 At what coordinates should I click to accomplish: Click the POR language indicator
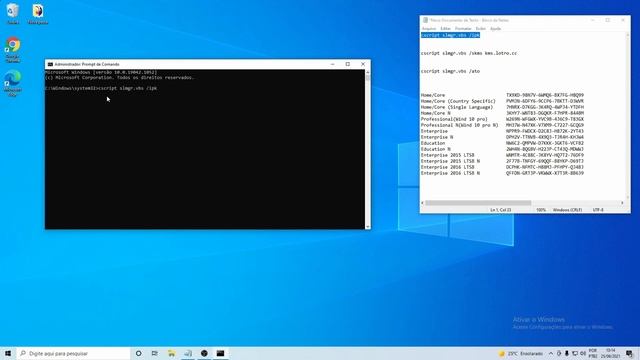(593, 353)
